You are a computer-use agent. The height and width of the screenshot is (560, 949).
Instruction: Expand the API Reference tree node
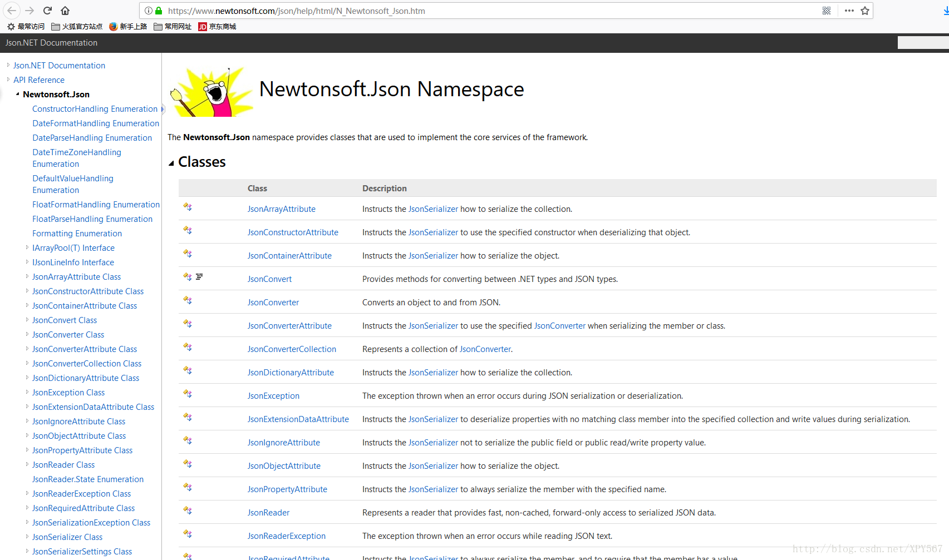click(8, 80)
